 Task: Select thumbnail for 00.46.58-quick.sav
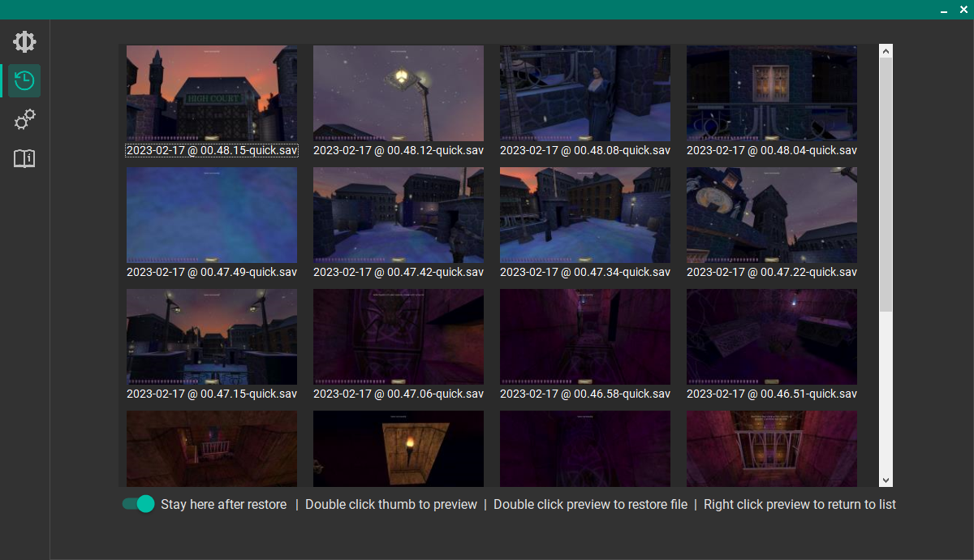point(585,337)
